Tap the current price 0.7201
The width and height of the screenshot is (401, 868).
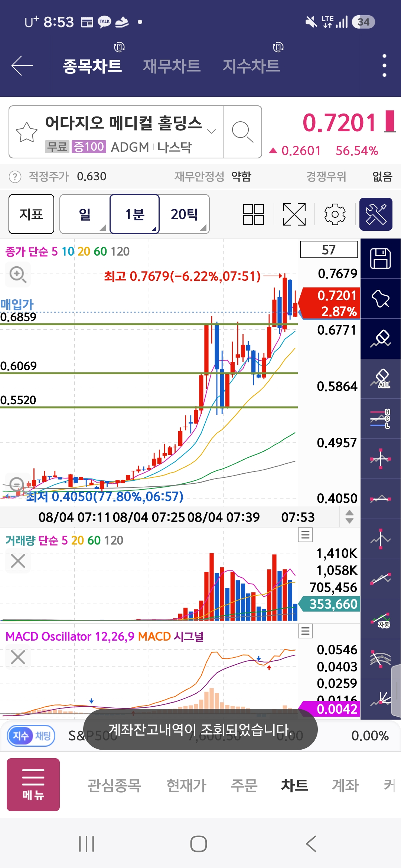pos(339,123)
